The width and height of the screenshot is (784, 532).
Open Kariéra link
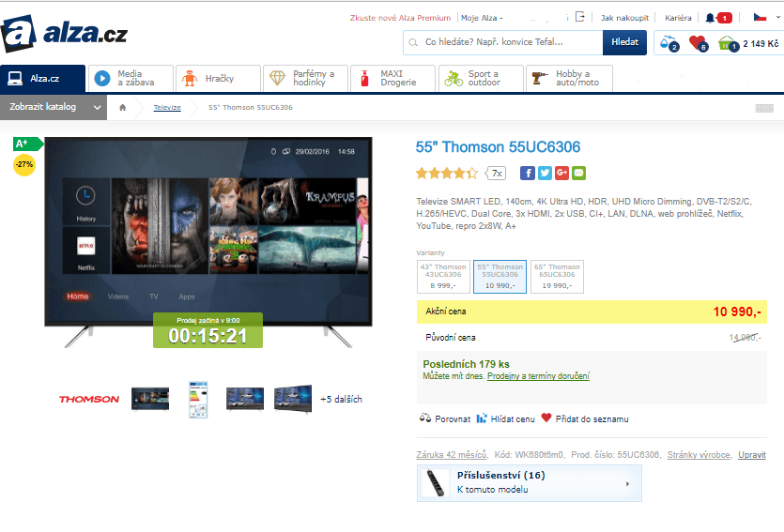(678, 18)
